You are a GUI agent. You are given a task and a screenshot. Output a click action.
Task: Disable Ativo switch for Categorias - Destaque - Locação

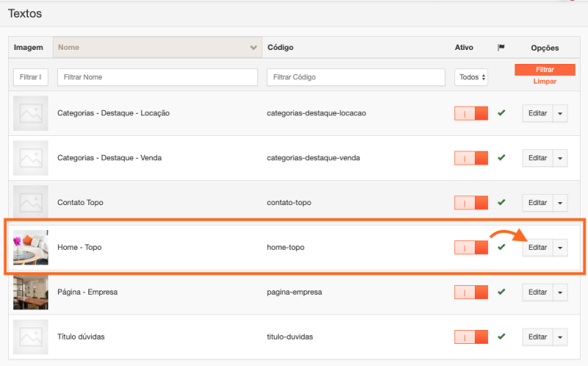pos(471,114)
